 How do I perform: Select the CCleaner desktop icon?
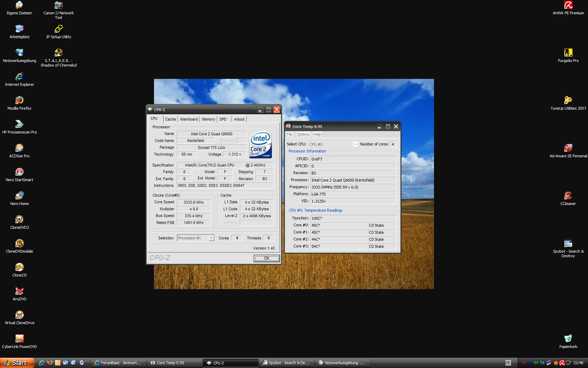click(568, 196)
